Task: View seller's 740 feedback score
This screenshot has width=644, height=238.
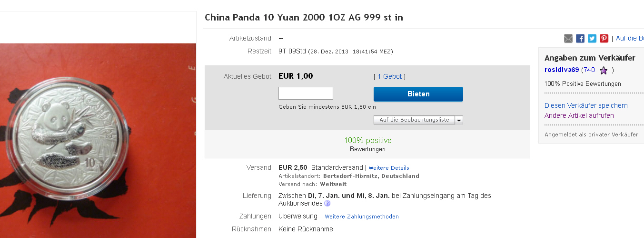Action: coord(589,70)
